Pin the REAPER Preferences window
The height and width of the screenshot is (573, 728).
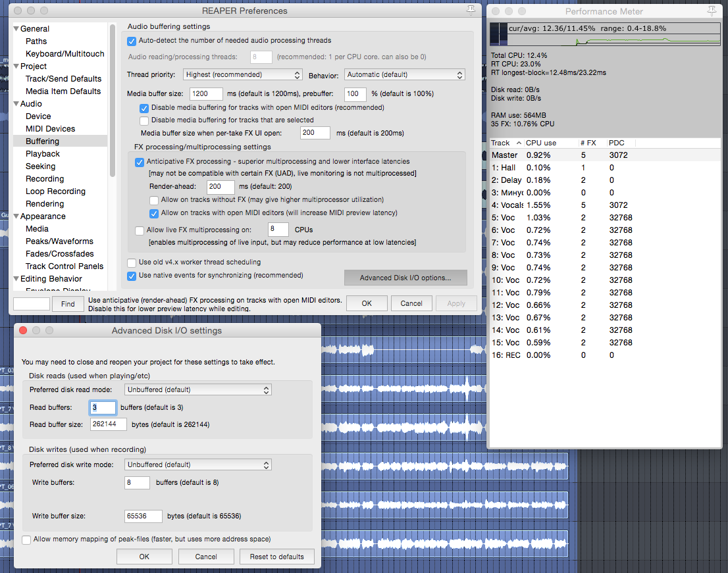(x=471, y=11)
